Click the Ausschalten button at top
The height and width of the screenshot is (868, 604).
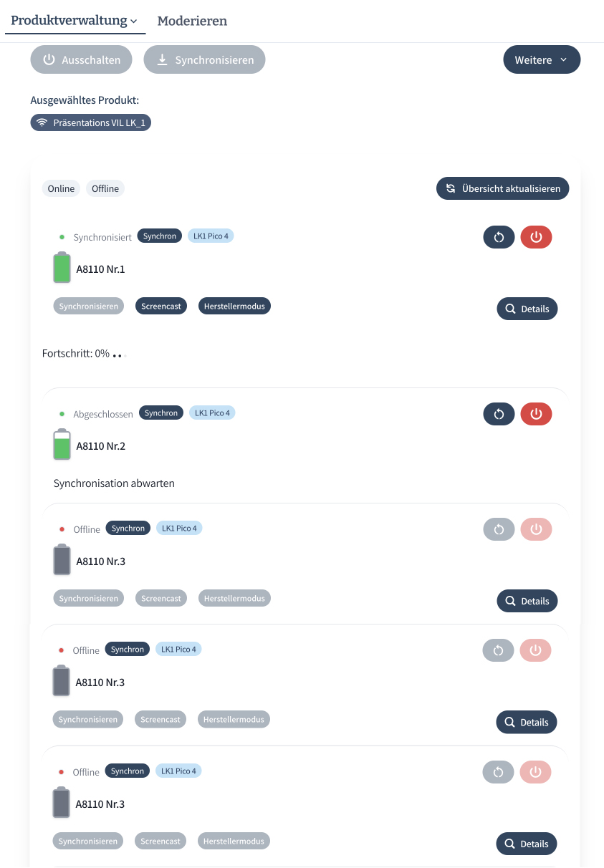click(82, 59)
